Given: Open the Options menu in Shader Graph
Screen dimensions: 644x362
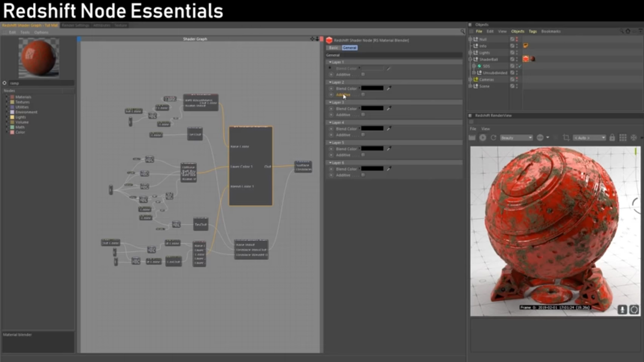Looking at the screenshot, I should [41, 32].
